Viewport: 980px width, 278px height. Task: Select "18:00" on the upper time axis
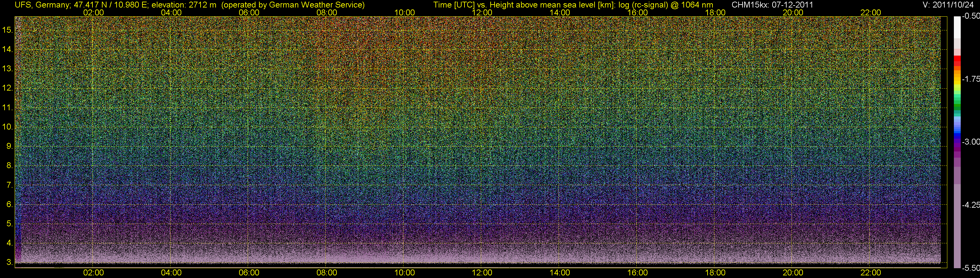[x=715, y=12]
